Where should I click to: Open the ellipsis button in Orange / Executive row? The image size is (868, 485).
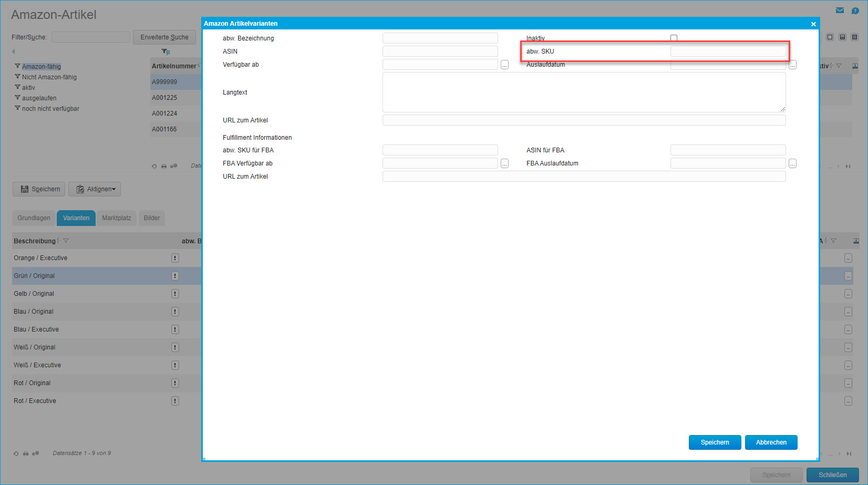pos(848,258)
